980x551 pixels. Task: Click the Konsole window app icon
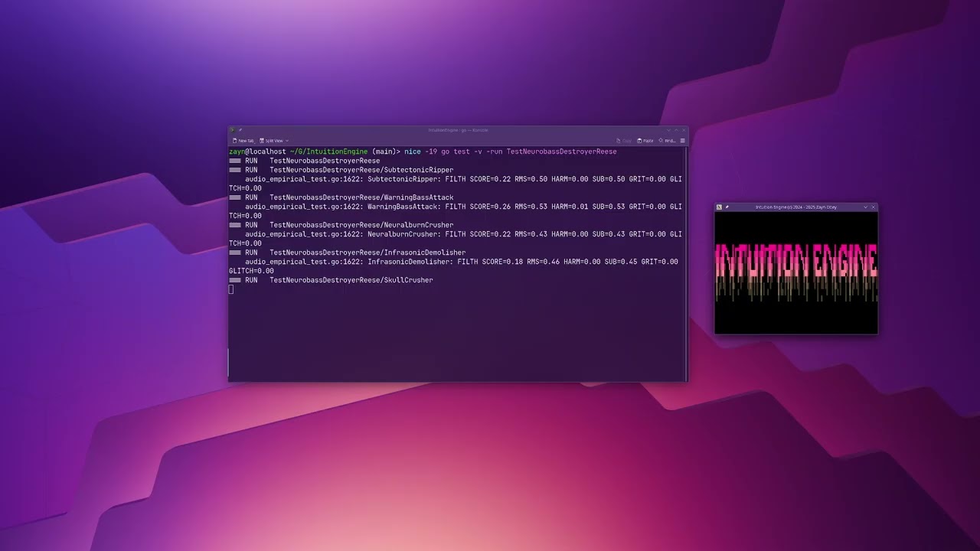point(233,130)
